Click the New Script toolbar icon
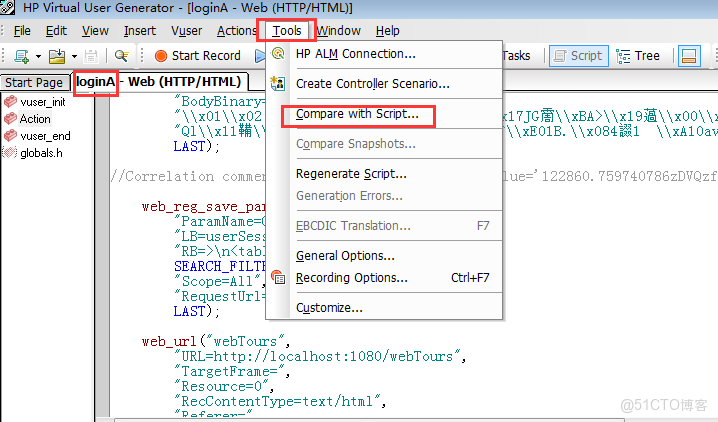 [x=22, y=56]
